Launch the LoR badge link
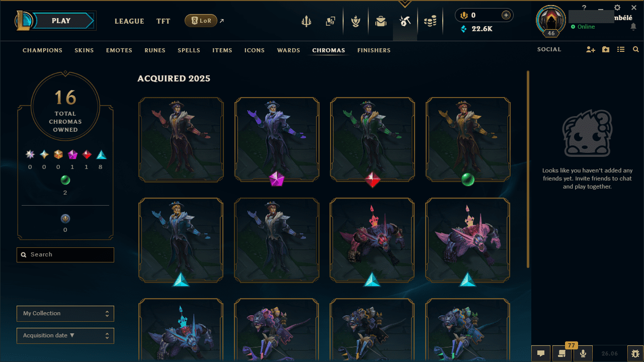The width and height of the screenshot is (644, 362). click(x=201, y=21)
